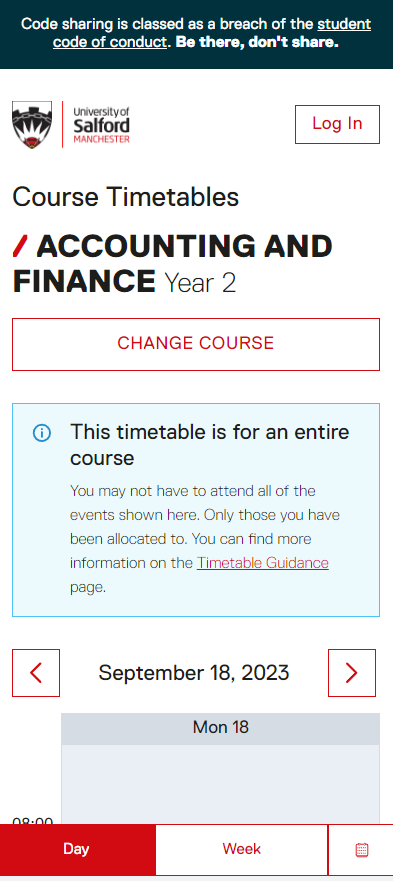Screen dimensions: 393x881
Task: Open the Log In button
Action: tap(337, 124)
